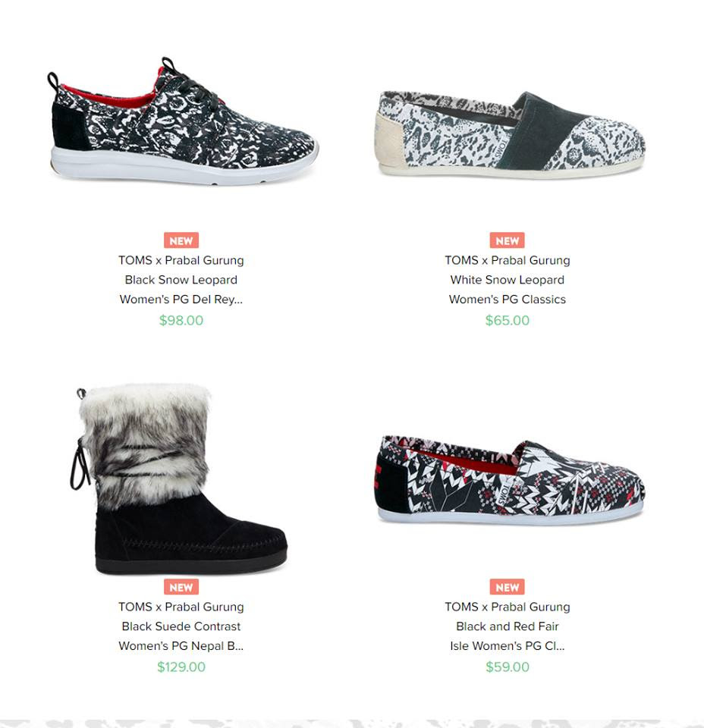
Task: Click TOMS x Prabal Gurung above White Snow Leopard
Action: coord(507,260)
